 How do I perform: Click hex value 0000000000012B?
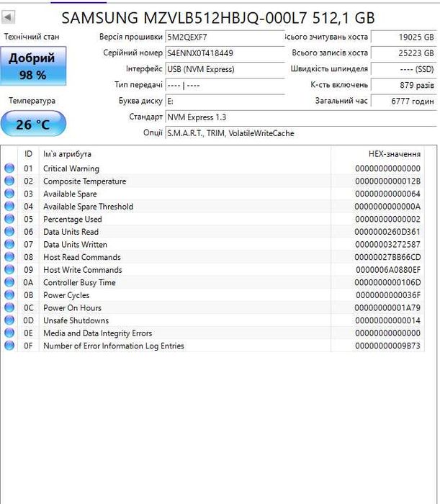coord(387,181)
